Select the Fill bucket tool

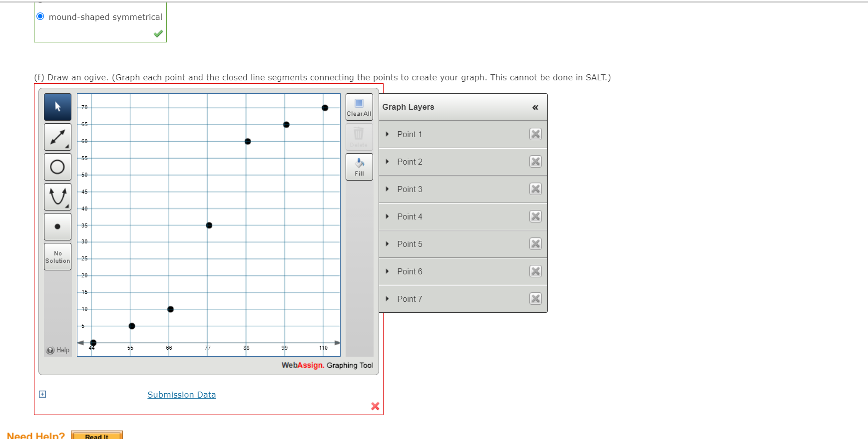(359, 167)
